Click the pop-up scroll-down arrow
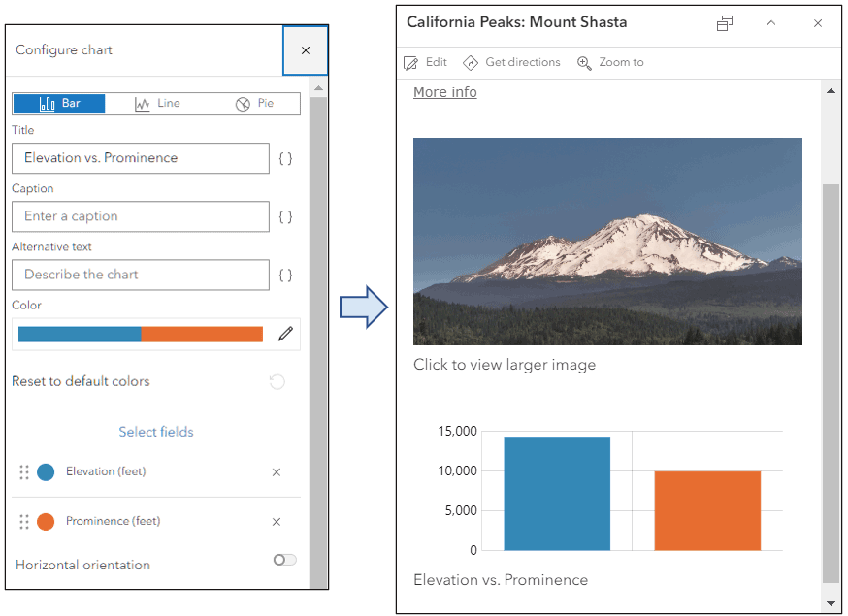This screenshot has width=848, height=616. point(831,604)
